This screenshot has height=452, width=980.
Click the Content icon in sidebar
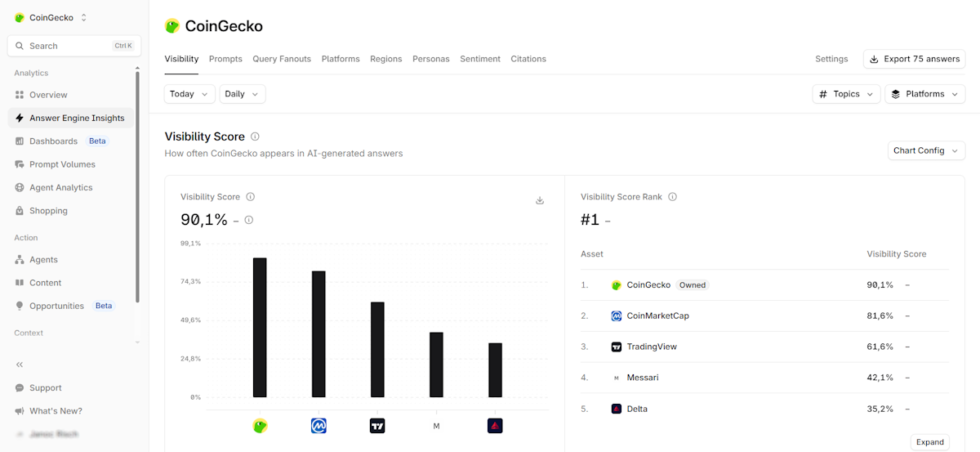click(20, 283)
